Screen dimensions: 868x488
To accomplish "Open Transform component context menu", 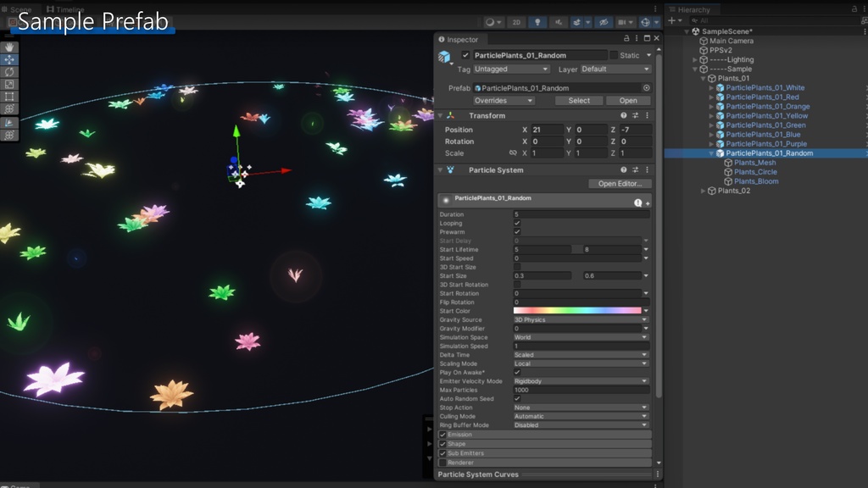I will coord(647,115).
